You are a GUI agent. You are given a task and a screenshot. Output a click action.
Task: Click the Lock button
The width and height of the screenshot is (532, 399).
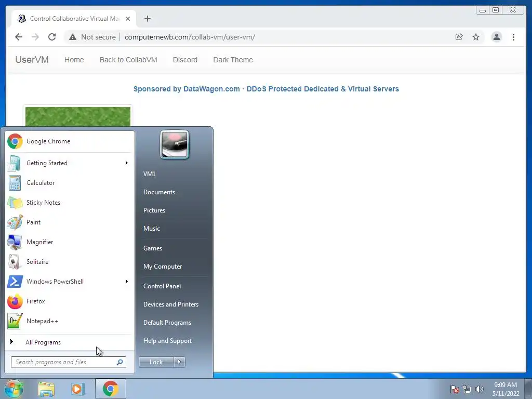click(x=156, y=362)
